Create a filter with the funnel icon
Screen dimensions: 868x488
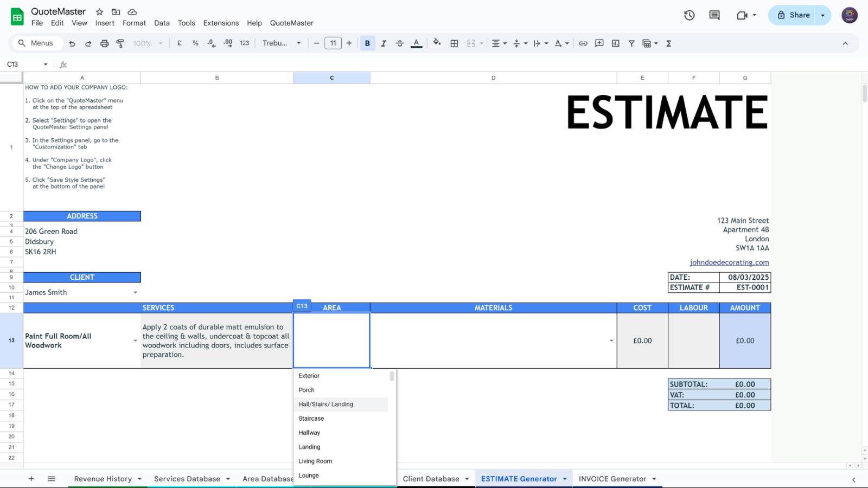pyautogui.click(x=631, y=43)
